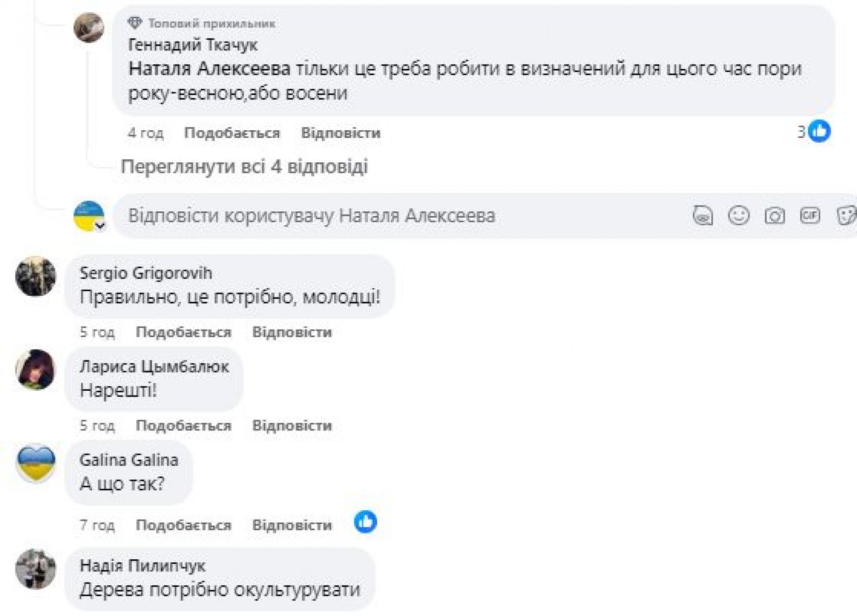The height and width of the screenshot is (616, 857).
Task: Toggle Подобається on Лариса Цымбалюк's comment
Action: (x=183, y=426)
